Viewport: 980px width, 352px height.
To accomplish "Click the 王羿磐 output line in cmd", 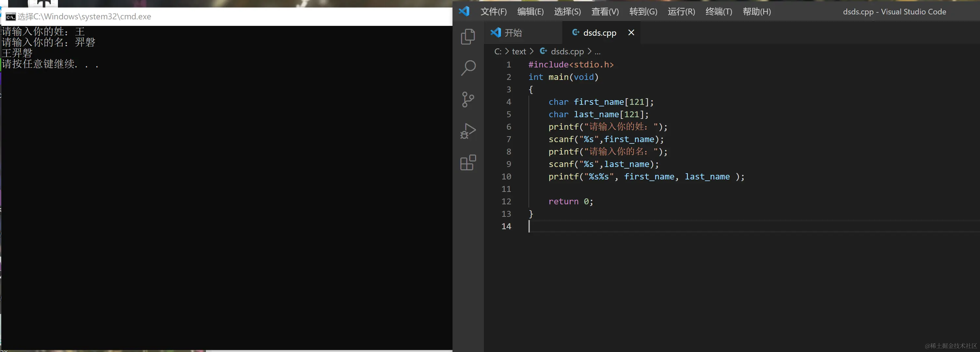I will [x=17, y=53].
